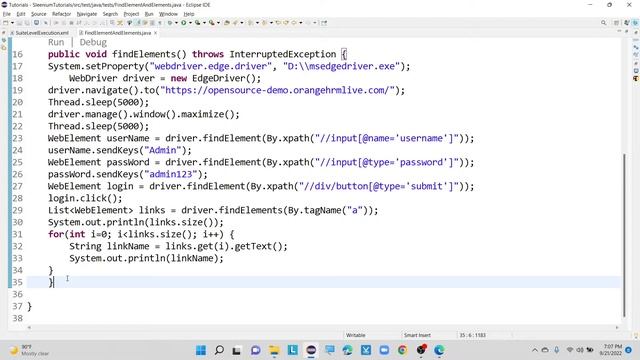640x360 pixels.
Task: Open the File menu
Action: click(x=7, y=14)
